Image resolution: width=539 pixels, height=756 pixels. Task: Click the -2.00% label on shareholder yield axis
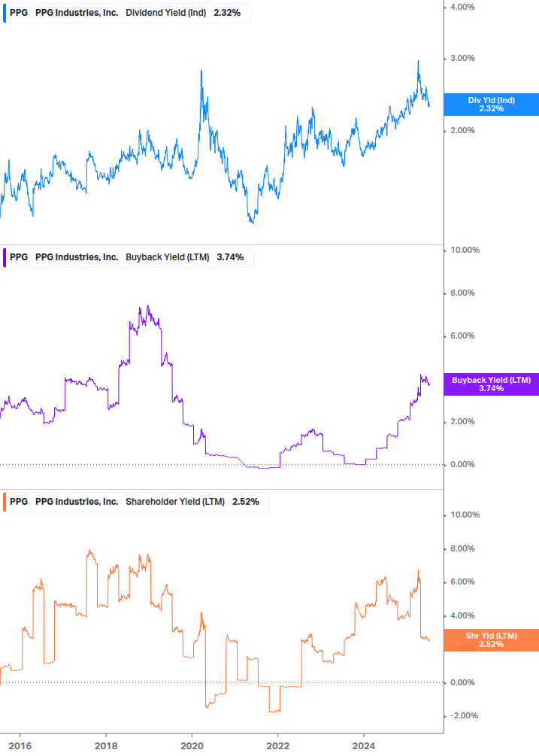[464, 715]
